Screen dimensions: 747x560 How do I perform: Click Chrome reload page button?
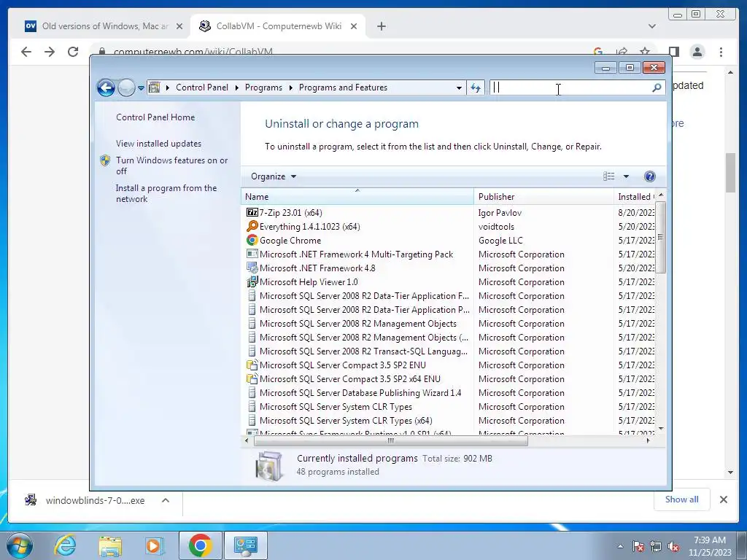pyautogui.click(x=73, y=52)
